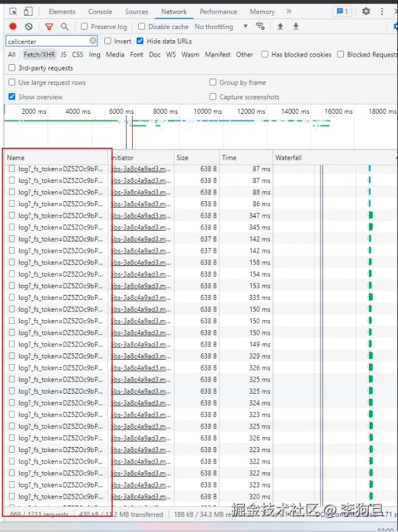Open the Performance tab
The image size is (398, 532).
click(x=218, y=11)
